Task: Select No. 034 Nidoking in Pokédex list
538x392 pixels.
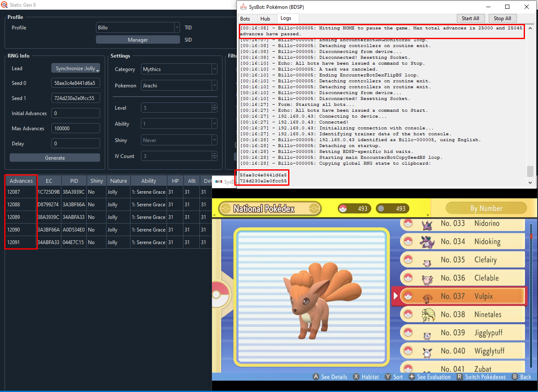Action: [462, 242]
